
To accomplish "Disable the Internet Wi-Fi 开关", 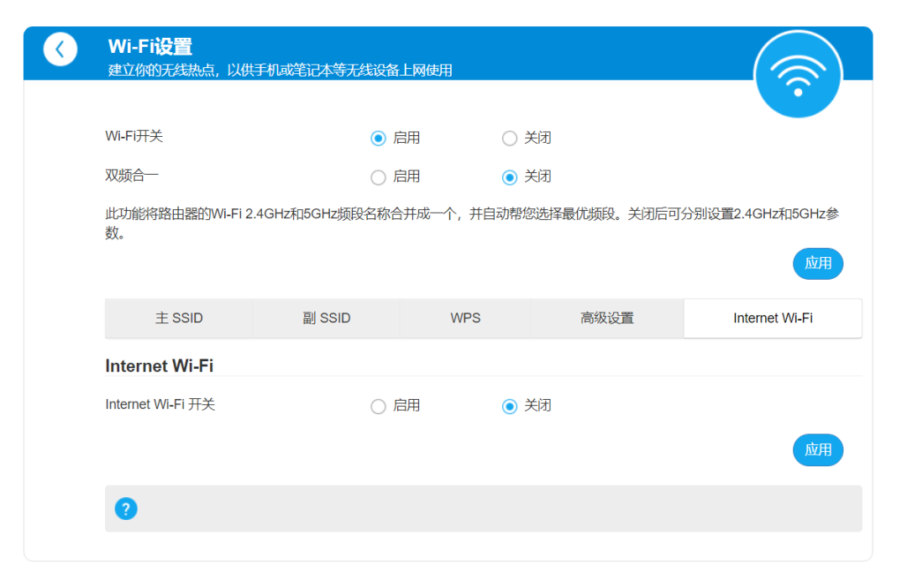I will tap(509, 406).
